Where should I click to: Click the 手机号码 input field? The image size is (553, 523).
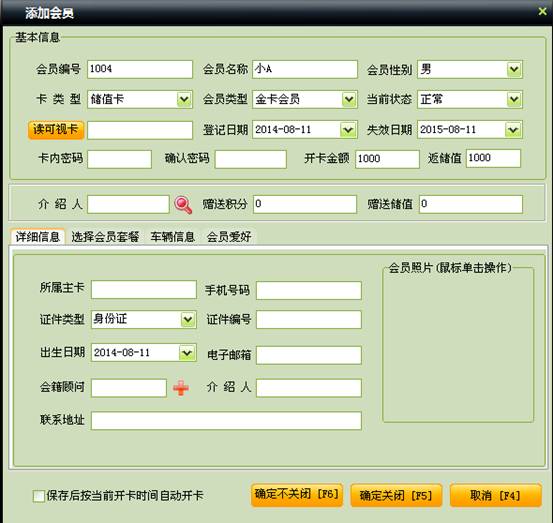(x=309, y=290)
